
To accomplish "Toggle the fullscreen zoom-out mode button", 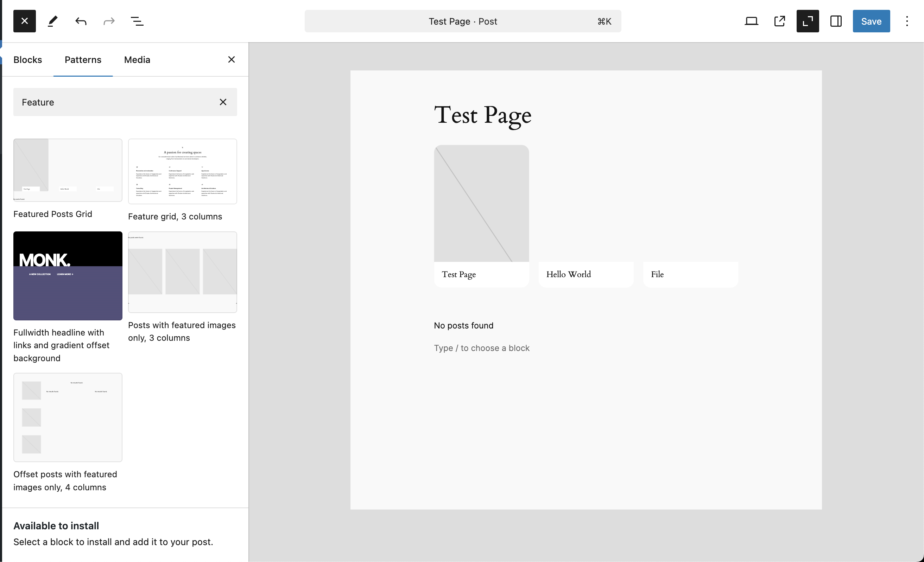I will pos(808,21).
